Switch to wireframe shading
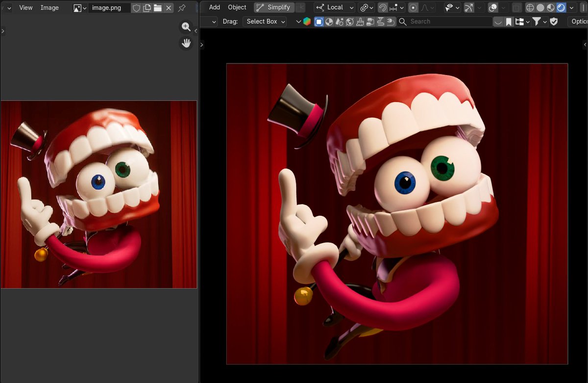The width and height of the screenshot is (588, 383). click(x=530, y=7)
